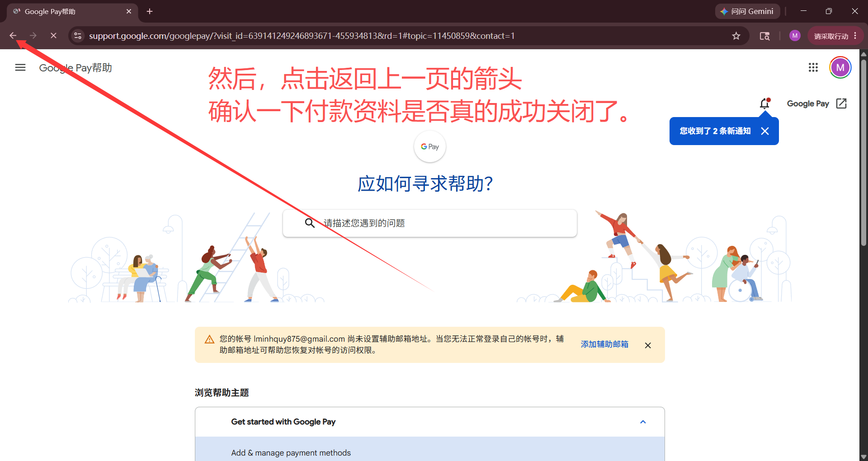Click the 浏览帮助主题 heading

coord(222,392)
